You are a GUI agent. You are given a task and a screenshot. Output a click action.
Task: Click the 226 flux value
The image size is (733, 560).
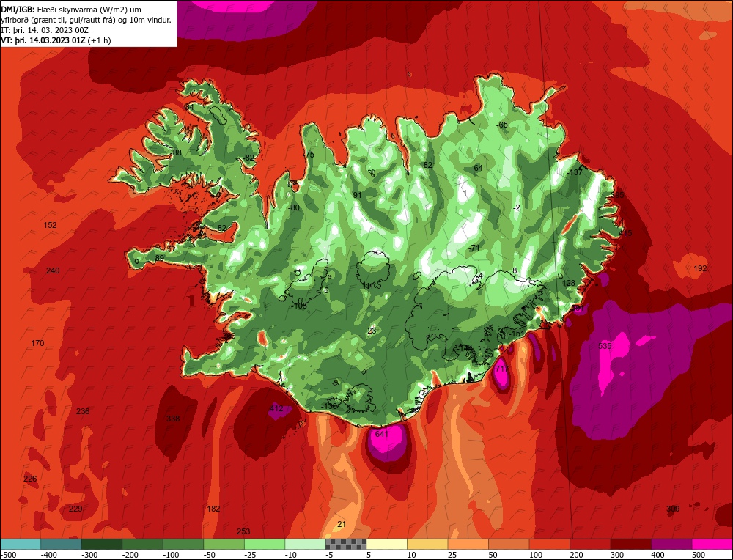pyautogui.click(x=30, y=479)
